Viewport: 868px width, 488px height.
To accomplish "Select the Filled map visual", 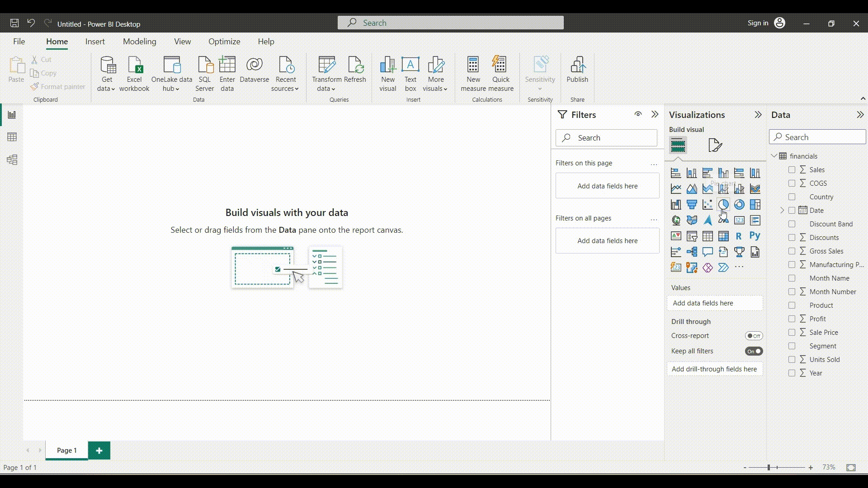I will [x=692, y=221].
